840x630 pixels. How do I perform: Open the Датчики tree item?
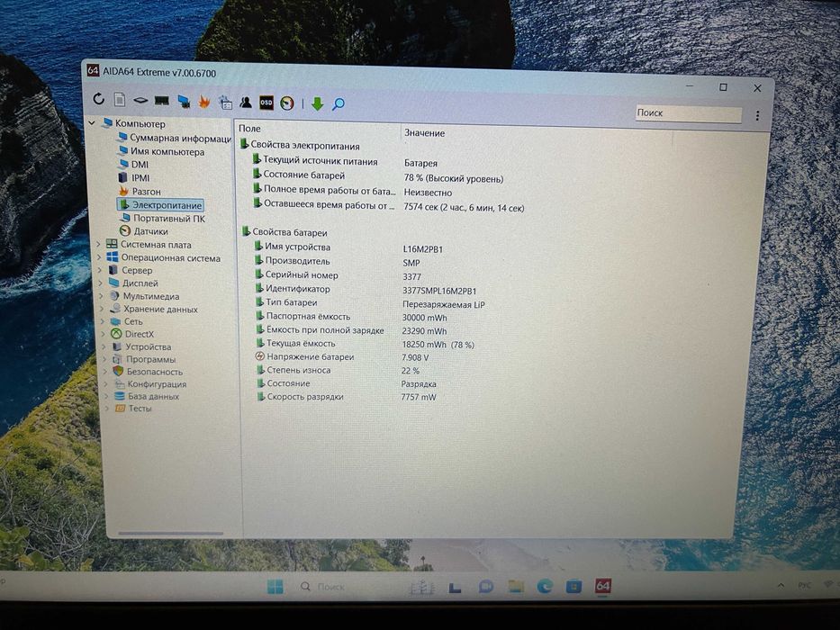click(144, 231)
